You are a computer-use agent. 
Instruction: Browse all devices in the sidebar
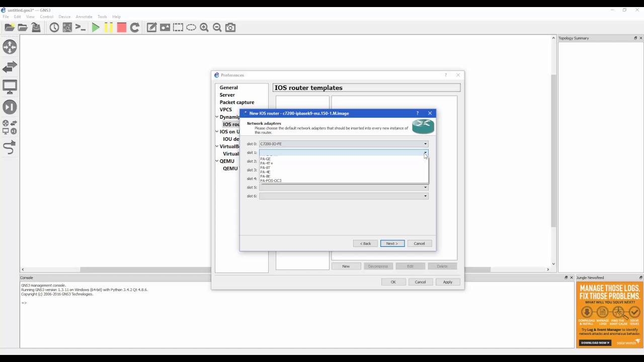coord(10,127)
